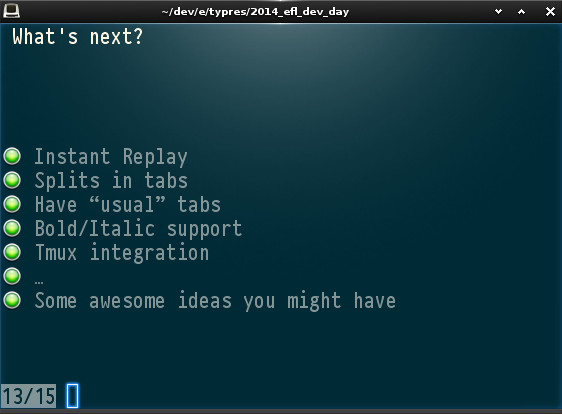Click "Some awesome ideas you might have" text
This screenshot has width=562, height=414.
(x=215, y=301)
